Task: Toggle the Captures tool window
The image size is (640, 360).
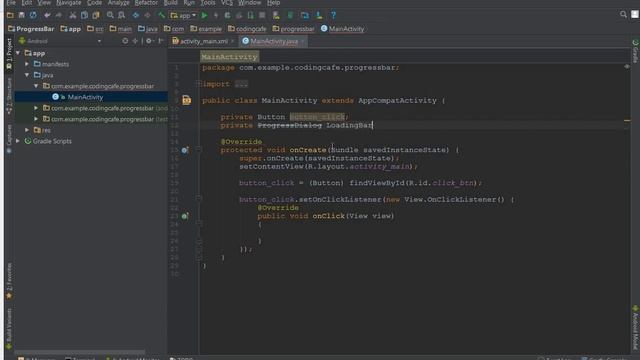Action: click(x=9, y=139)
